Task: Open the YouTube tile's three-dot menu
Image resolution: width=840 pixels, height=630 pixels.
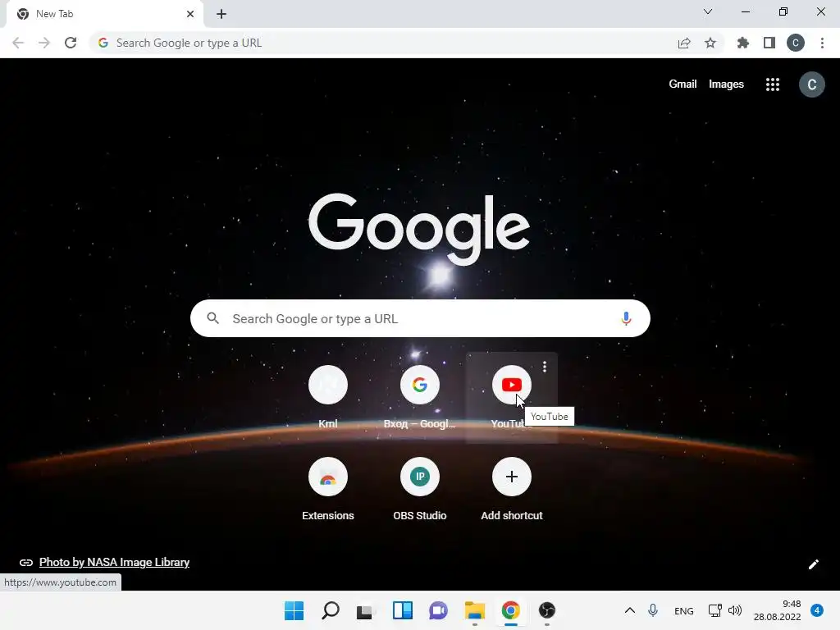Action: [545, 367]
